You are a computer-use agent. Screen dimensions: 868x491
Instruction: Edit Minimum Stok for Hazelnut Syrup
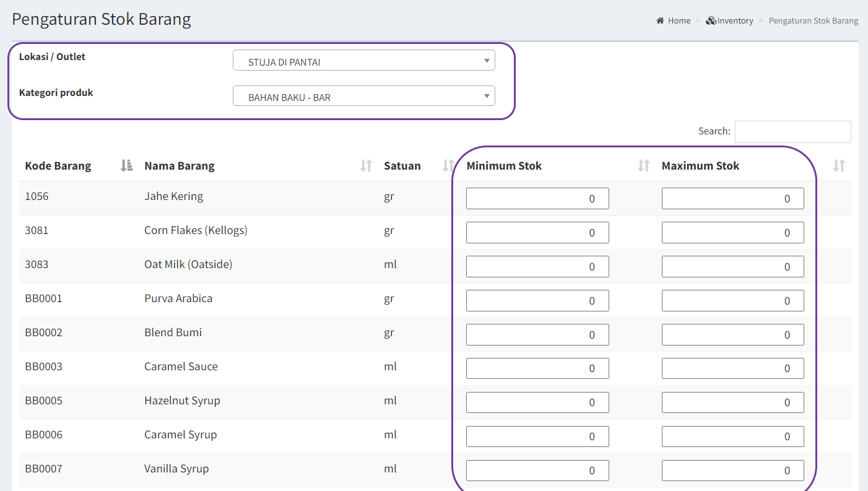coord(537,402)
